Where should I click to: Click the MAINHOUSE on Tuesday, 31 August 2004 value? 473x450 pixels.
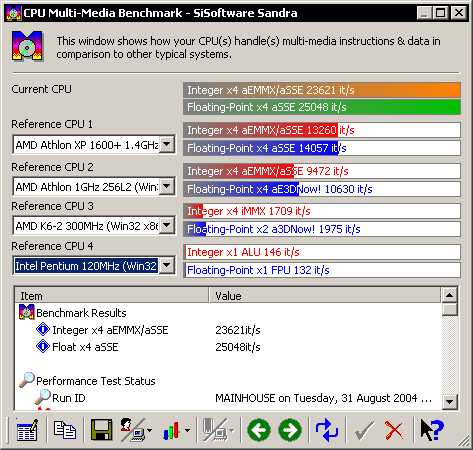(323, 398)
